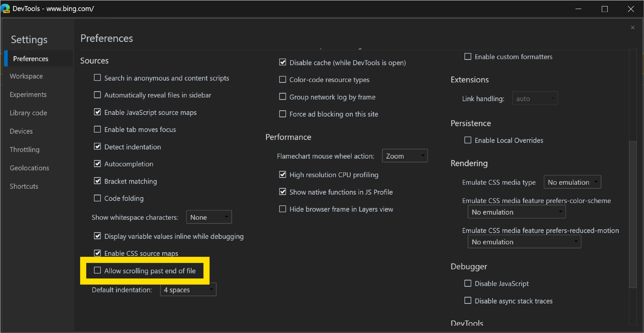Open the Workspace settings section
Viewport: 644px width, 333px height.
[26, 76]
